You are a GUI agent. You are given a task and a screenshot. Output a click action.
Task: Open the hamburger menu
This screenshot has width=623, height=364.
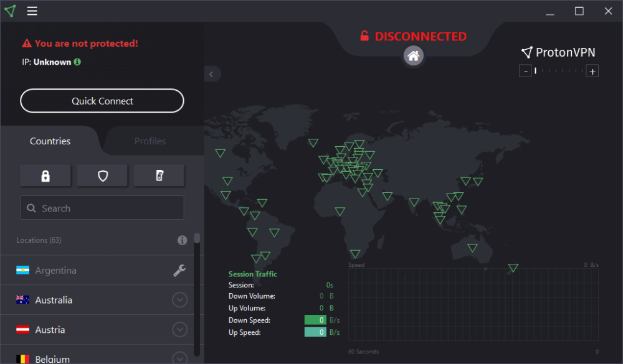pos(32,11)
